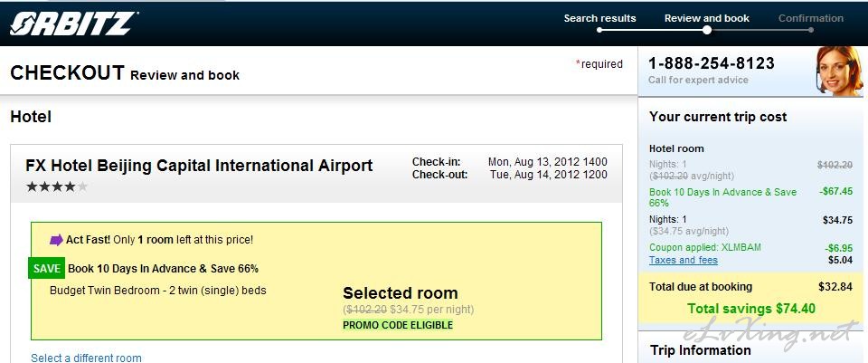Image resolution: width=868 pixels, height=363 pixels.
Task: Click the phone number 1-888-254-8123
Action: [712, 63]
